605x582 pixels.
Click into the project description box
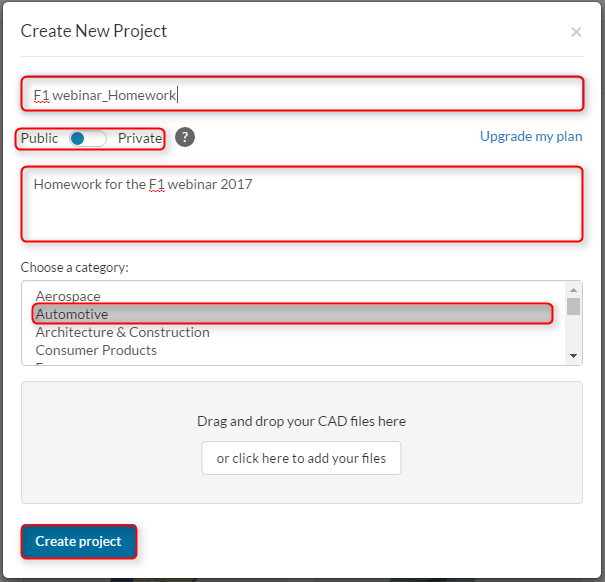click(x=301, y=212)
